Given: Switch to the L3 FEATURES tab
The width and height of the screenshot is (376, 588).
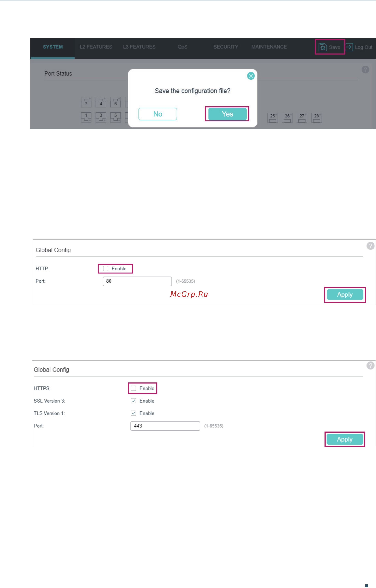Looking at the screenshot, I should click(x=139, y=47).
